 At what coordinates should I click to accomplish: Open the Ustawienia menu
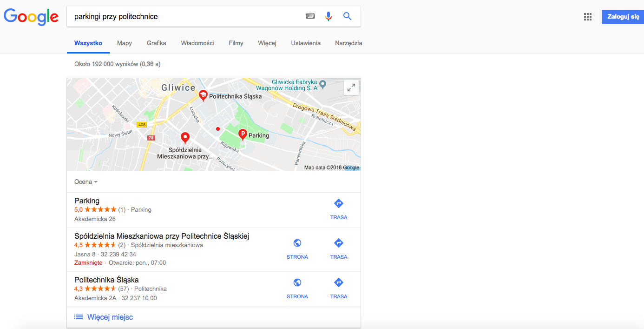(x=306, y=43)
